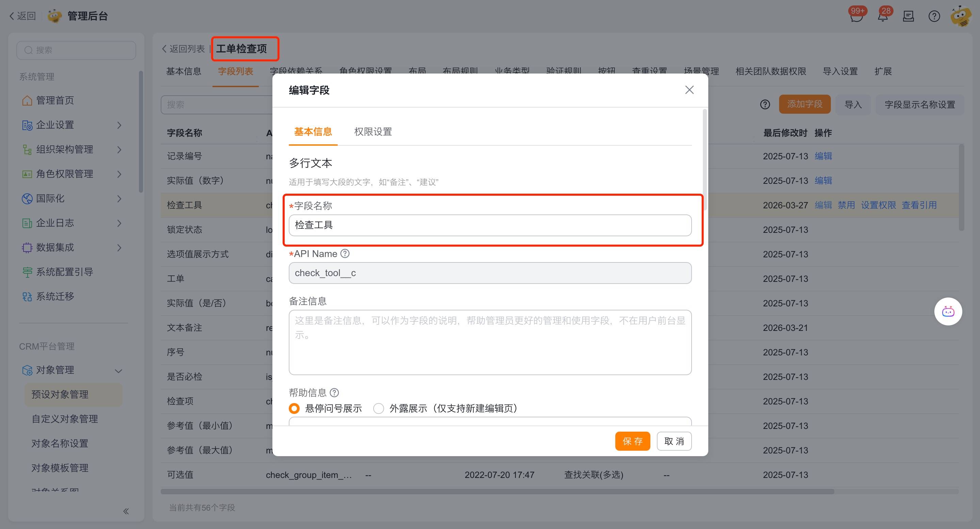This screenshot has height=529, width=980.
Task: Click the 保存 button
Action: coord(632,441)
